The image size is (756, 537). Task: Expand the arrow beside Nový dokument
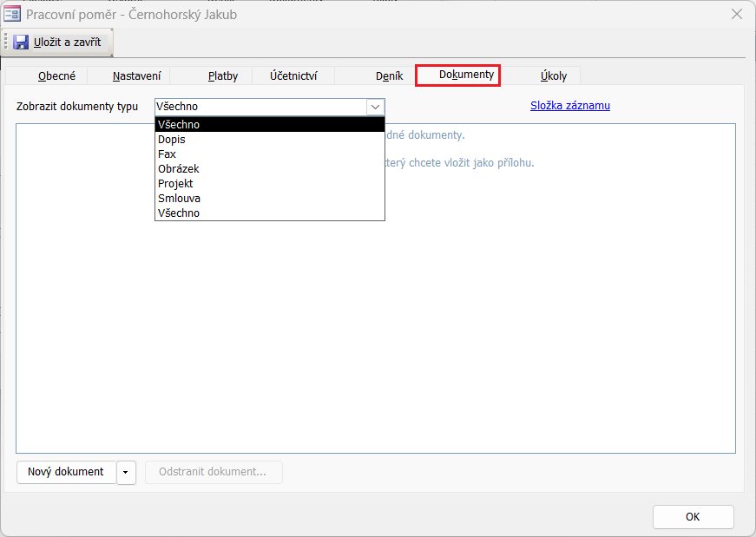(126, 472)
